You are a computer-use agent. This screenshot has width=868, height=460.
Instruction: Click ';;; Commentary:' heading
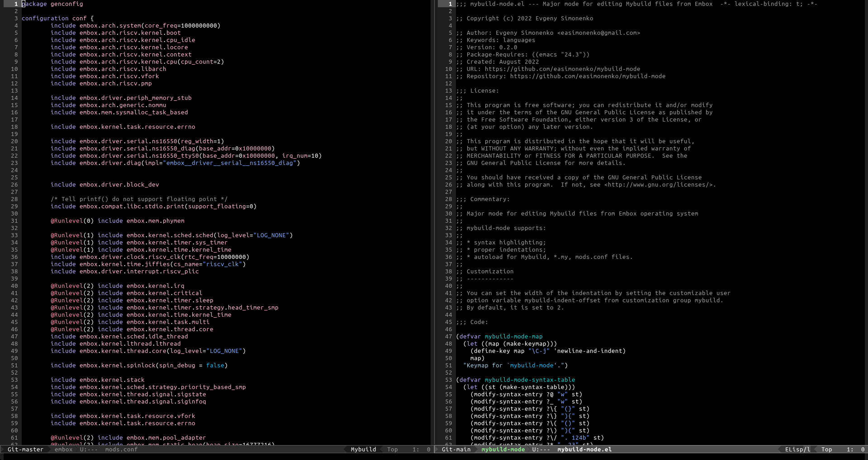click(x=483, y=199)
